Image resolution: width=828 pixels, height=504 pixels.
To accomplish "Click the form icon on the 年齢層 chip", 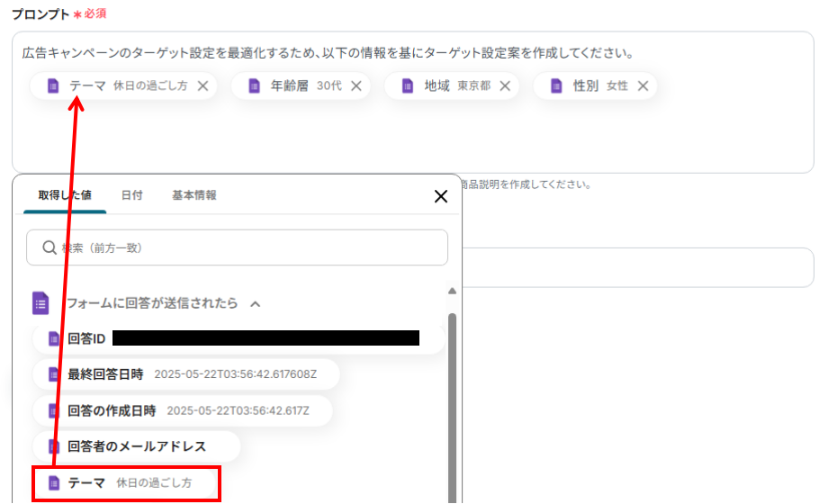I will click(x=255, y=85).
